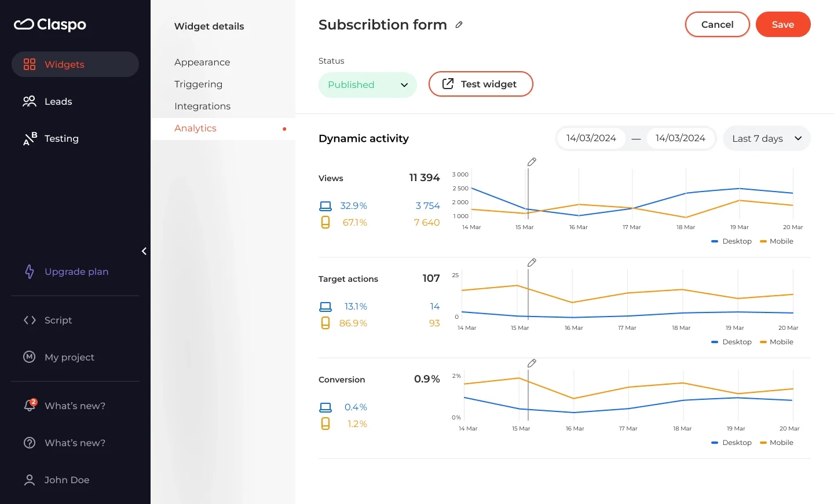Open the Leads section icon
Image resolution: width=834 pixels, height=504 pixels.
tap(29, 101)
